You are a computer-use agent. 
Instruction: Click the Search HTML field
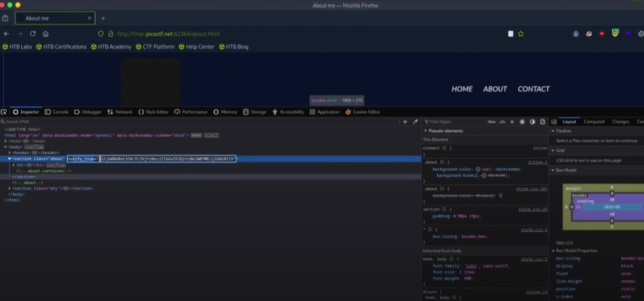tap(201, 122)
